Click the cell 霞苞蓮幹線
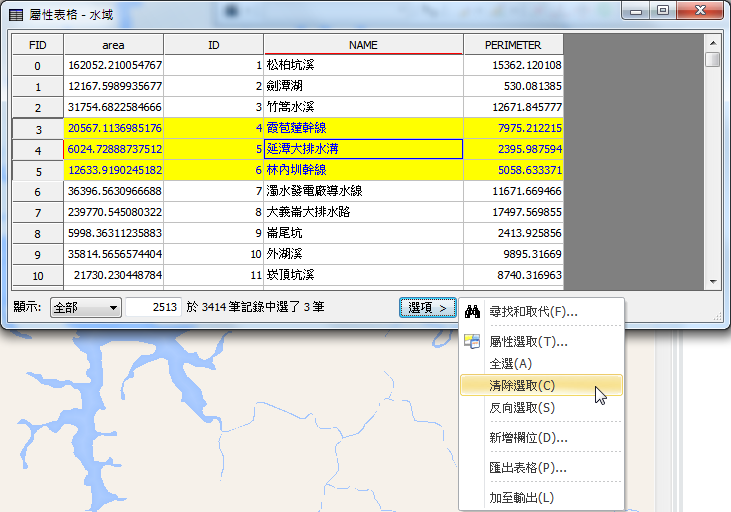This screenshot has height=512, width=731. 363,128
